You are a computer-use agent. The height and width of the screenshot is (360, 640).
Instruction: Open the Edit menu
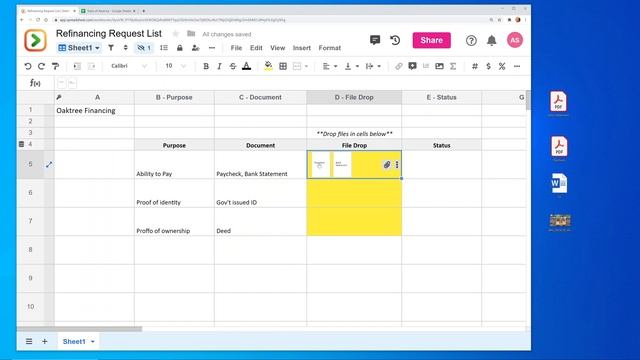tap(256, 48)
